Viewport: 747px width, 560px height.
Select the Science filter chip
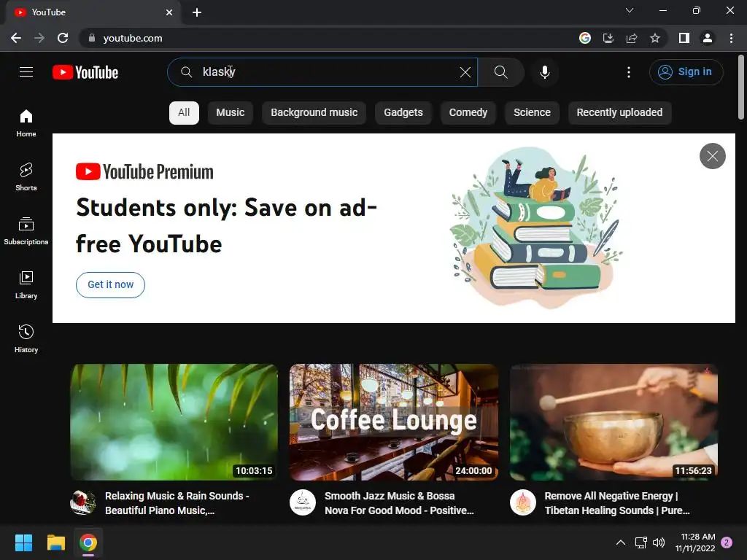pos(532,112)
